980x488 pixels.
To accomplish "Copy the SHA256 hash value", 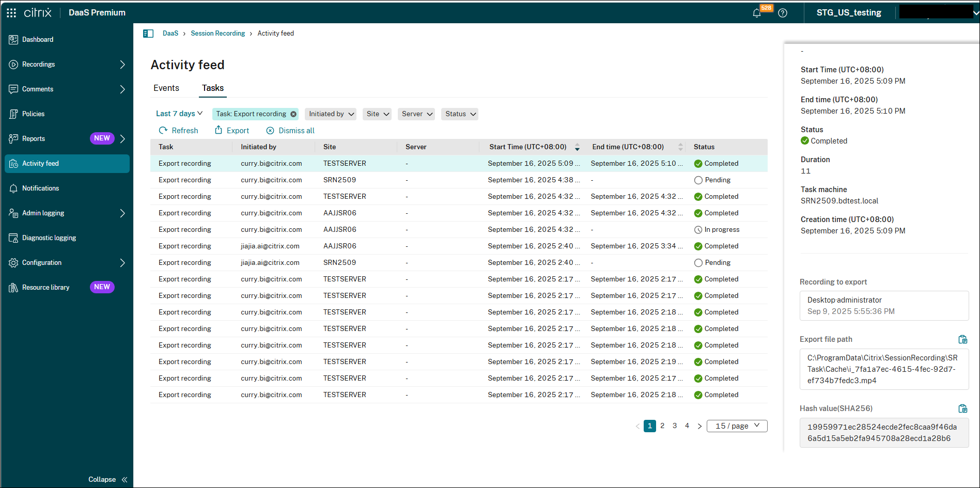I will (962, 408).
